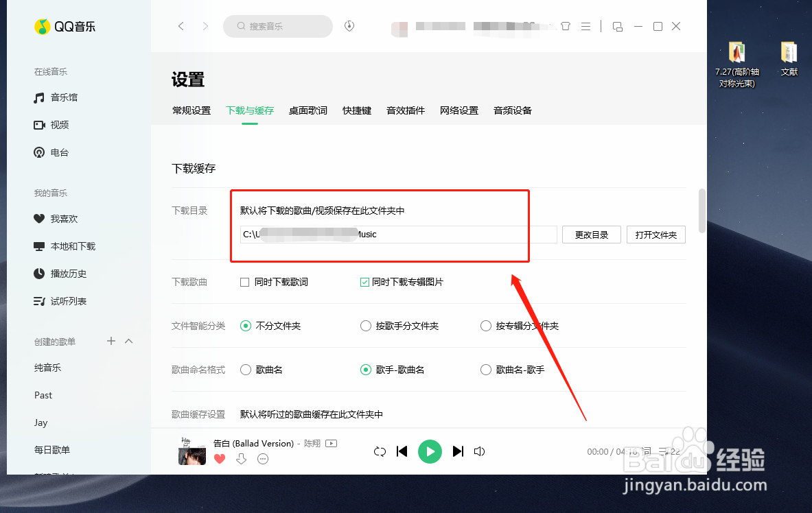The height and width of the screenshot is (513, 812).
Task: Click the artist name 陈翔
Action: click(312, 443)
